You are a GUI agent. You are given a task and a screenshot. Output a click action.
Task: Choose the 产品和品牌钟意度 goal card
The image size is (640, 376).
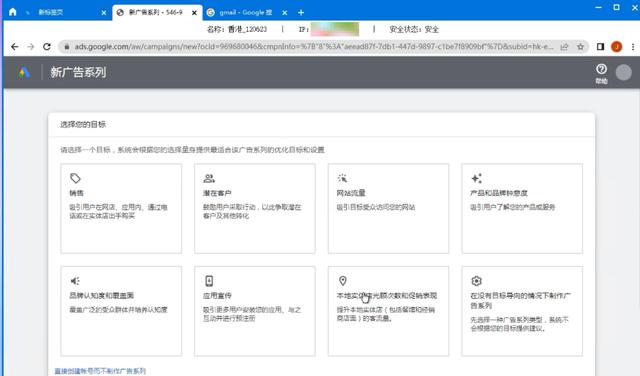[x=522, y=209]
